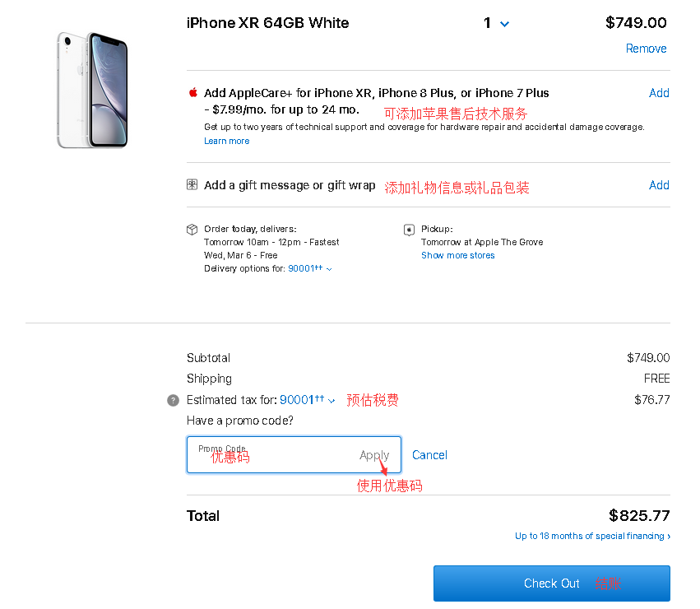
Task: Click the delivery box icon
Action: pos(192,230)
